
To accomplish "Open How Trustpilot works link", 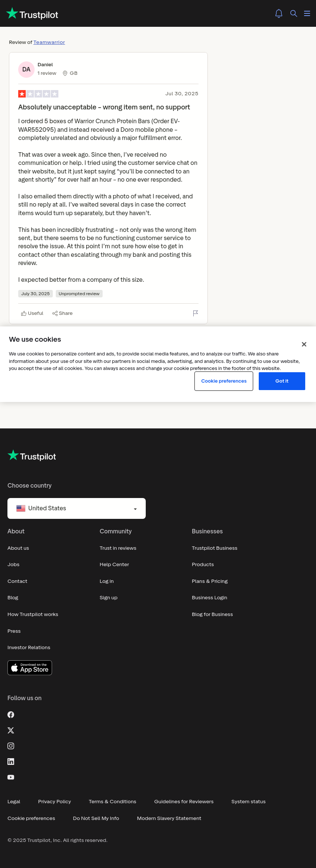I will pyautogui.click(x=33, y=615).
